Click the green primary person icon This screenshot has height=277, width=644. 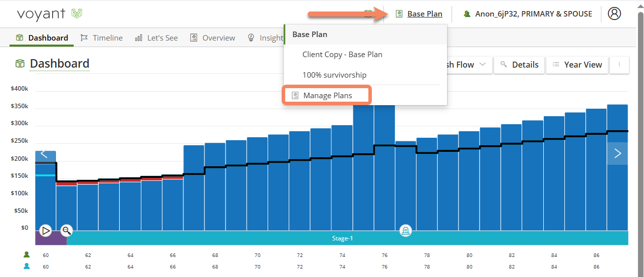[x=27, y=254]
